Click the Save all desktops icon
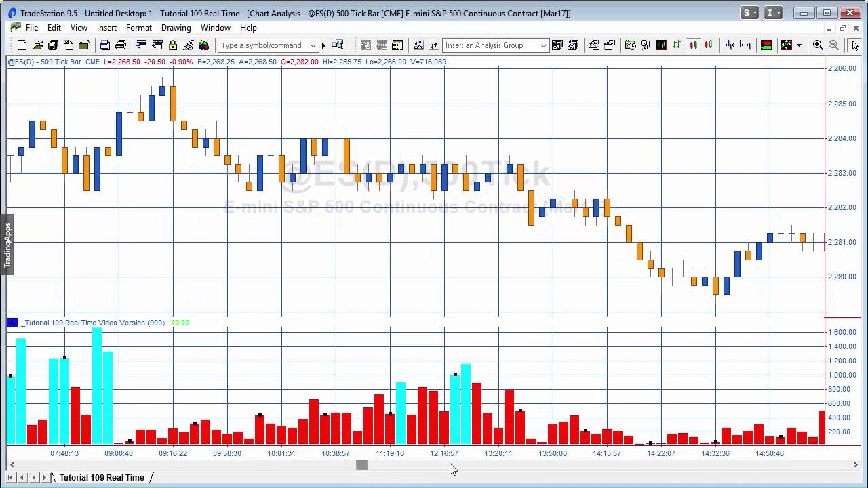This screenshot has width=868, height=488. (53, 45)
